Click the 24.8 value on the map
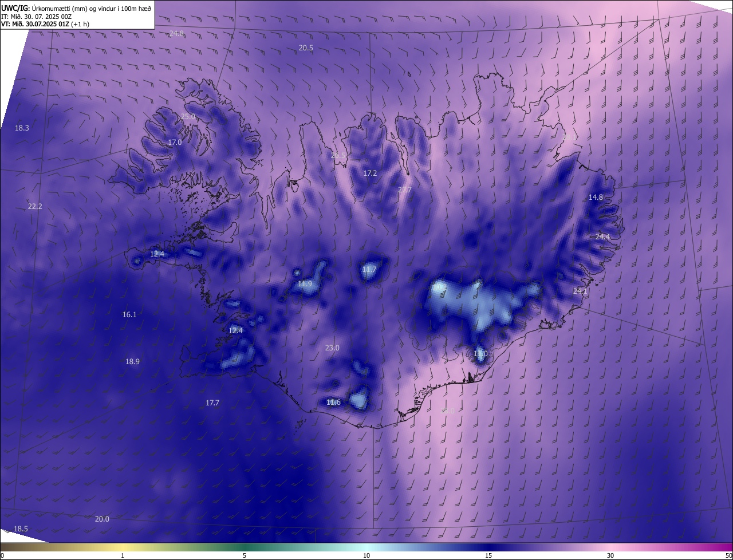Screen dimensions: 733x560 pos(176,34)
